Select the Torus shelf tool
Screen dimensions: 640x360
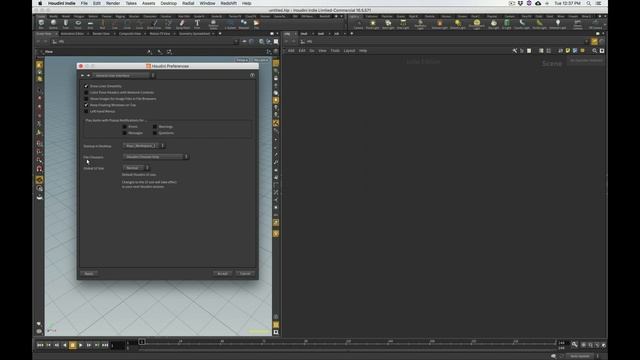point(78,24)
